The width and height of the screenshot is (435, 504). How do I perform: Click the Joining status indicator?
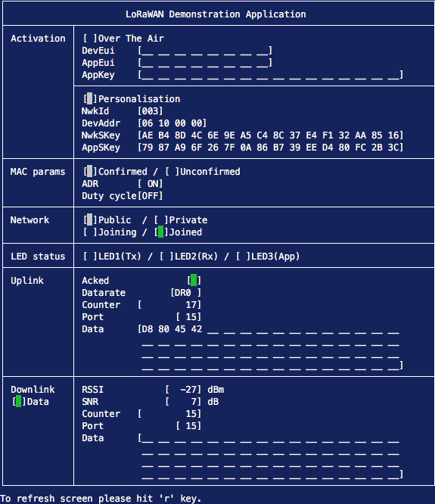click(90, 232)
